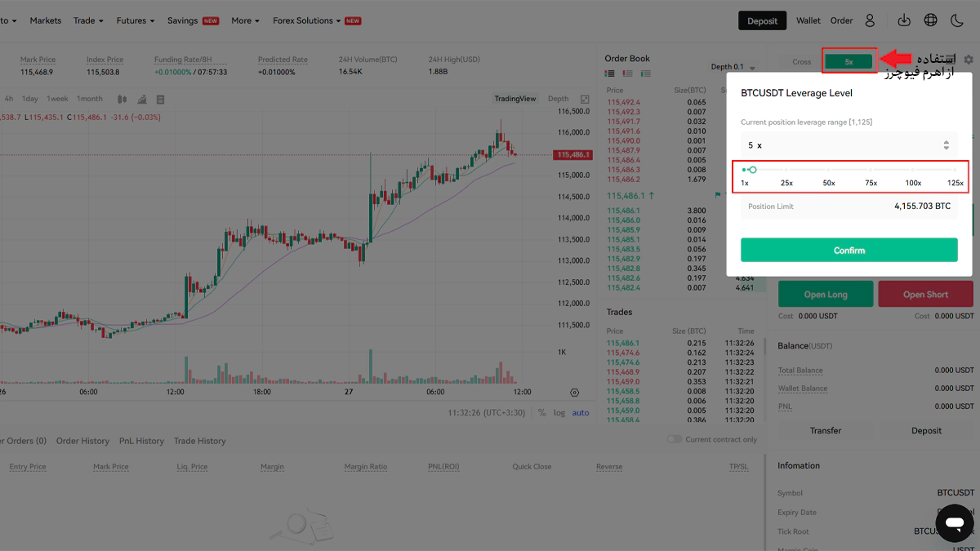Image resolution: width=980 pixels, height=551 pixels.
Task: Toggle auto scale on chart
Action: tap(581, 413)
